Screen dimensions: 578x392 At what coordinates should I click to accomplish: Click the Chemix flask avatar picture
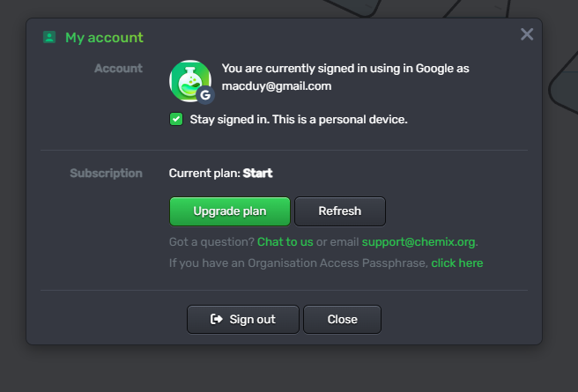tap(190, 81)
